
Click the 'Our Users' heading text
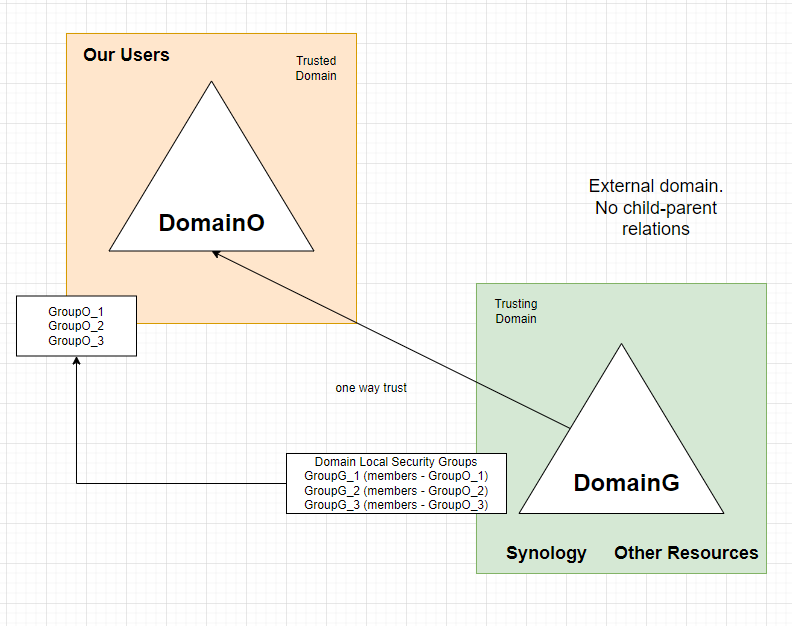point(126,55)
